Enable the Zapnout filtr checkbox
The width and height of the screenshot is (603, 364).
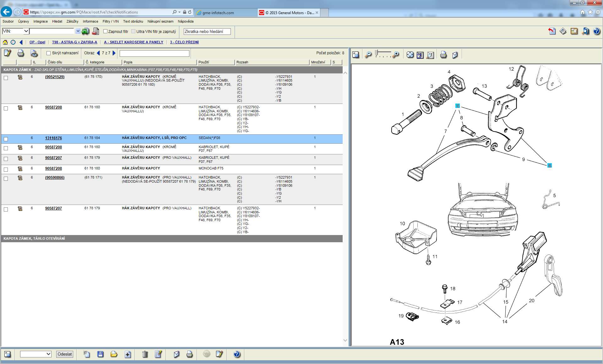(106, 31)
